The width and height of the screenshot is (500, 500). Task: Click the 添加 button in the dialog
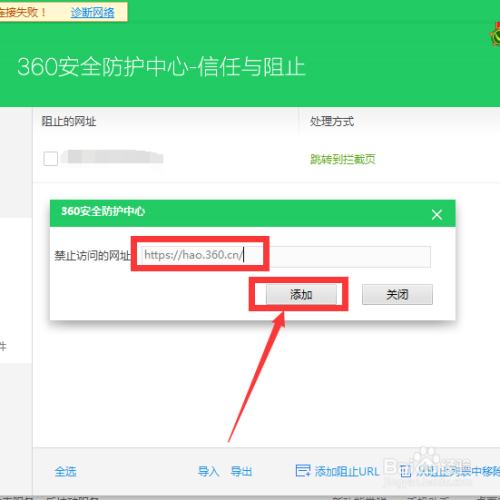click(x=301, y=294)
